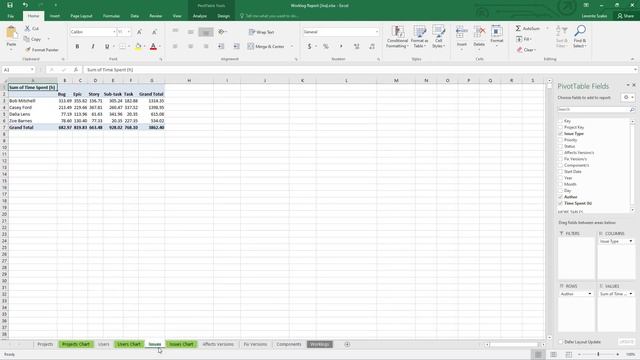Screen dimensions: 640x360
Task: Click the Copy button
Action: point(32,39)
